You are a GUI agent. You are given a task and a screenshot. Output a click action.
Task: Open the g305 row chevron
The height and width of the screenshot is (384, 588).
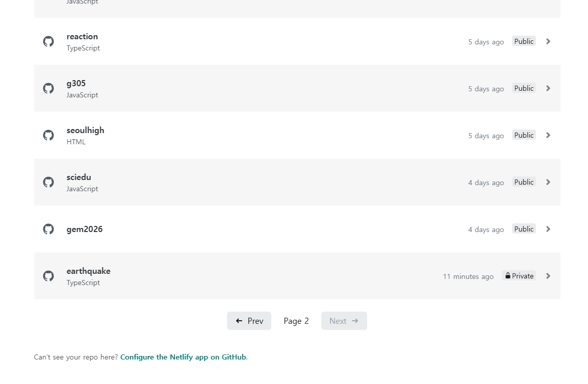[548, 88]
